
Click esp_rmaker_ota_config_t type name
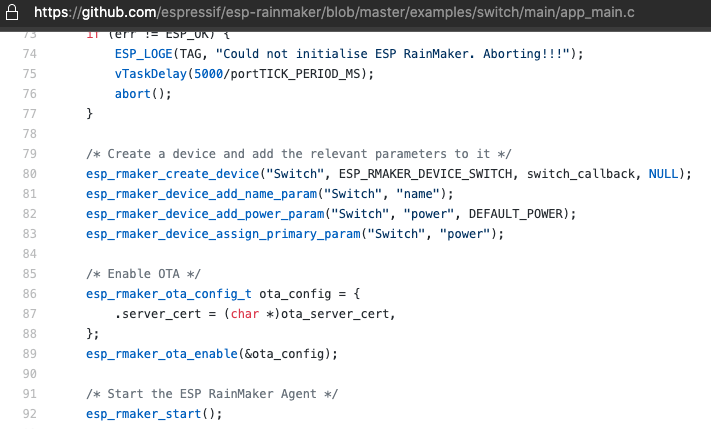click(x=169, y=294)
